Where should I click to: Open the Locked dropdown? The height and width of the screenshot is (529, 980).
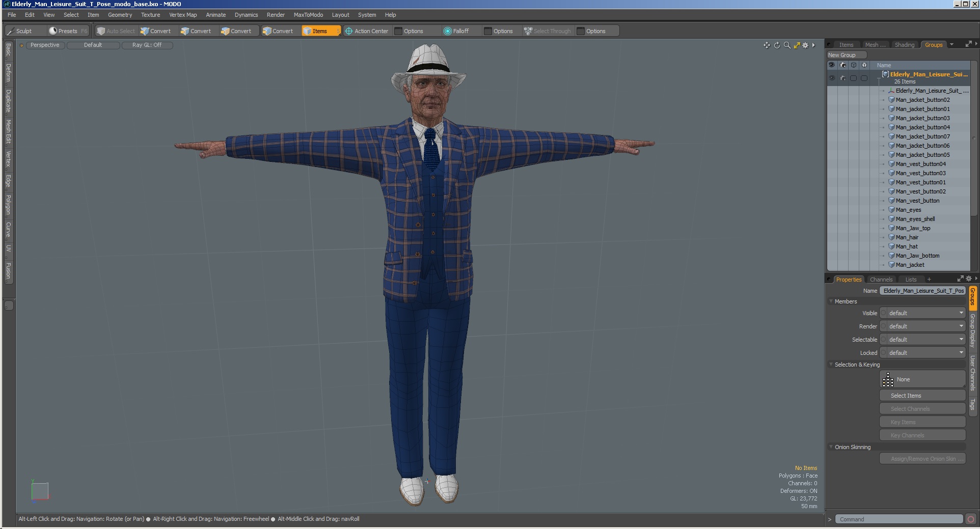(x=922, y=353)
